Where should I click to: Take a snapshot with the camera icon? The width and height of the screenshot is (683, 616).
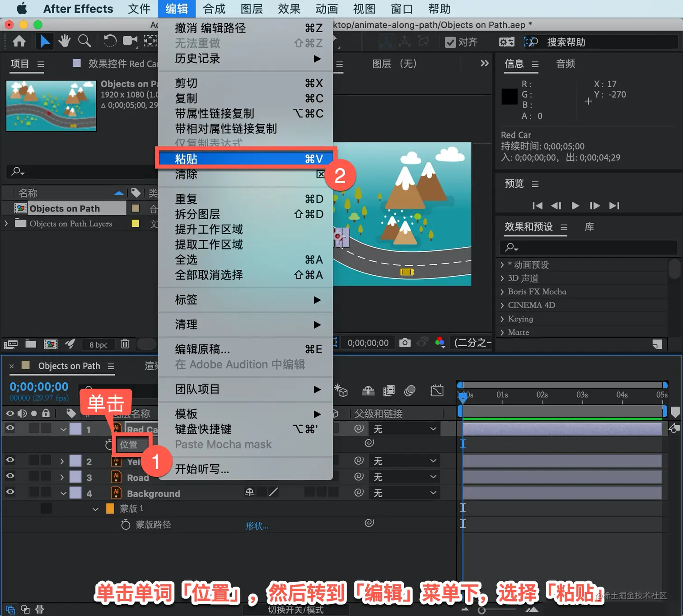point(405,343)
